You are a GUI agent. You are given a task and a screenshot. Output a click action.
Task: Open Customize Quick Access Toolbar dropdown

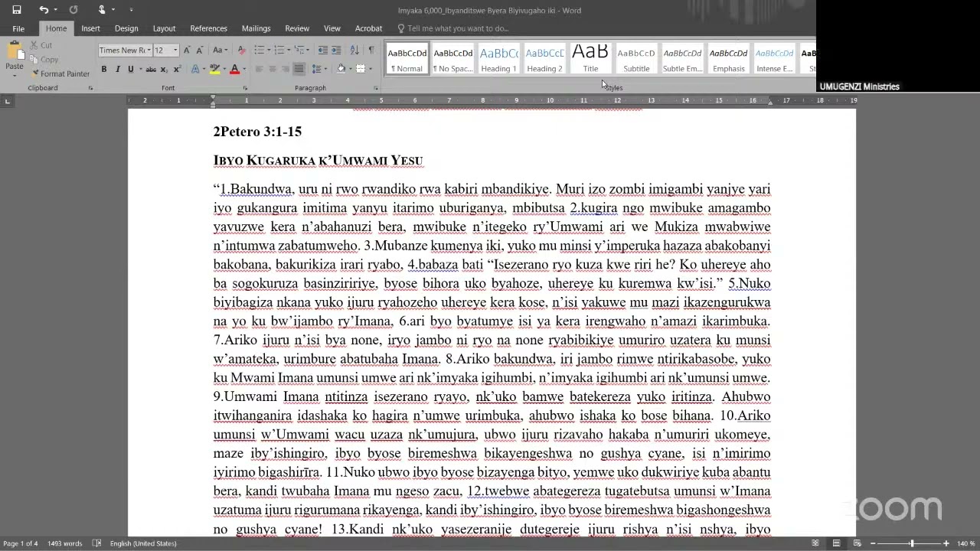pos(131,10)
